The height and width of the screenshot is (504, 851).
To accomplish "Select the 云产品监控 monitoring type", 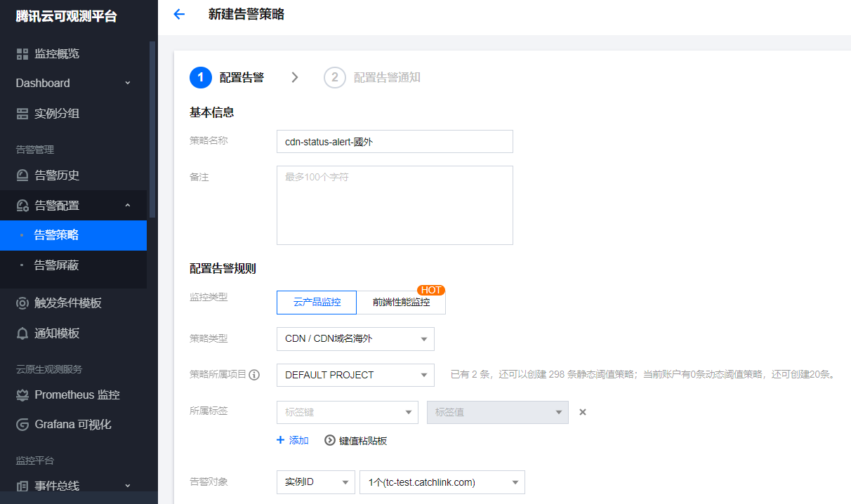I will (x=317, y=302).
